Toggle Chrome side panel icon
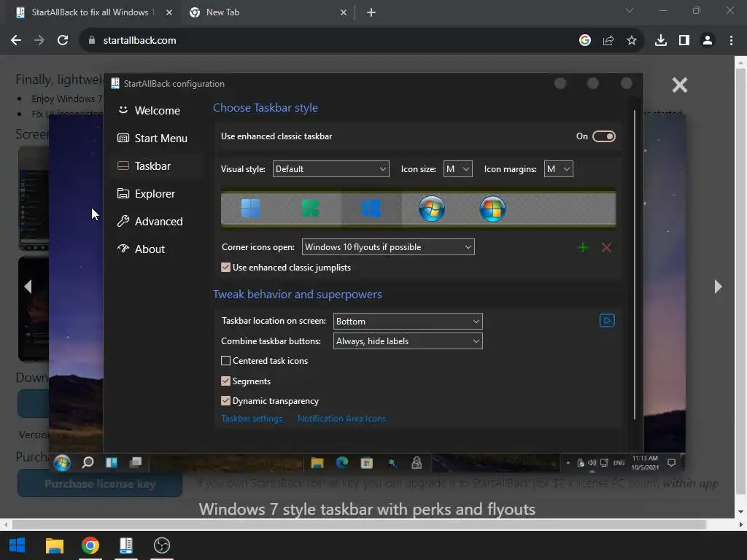The height and width of the screenshot is (560, 747). click(x=684, y=41)
